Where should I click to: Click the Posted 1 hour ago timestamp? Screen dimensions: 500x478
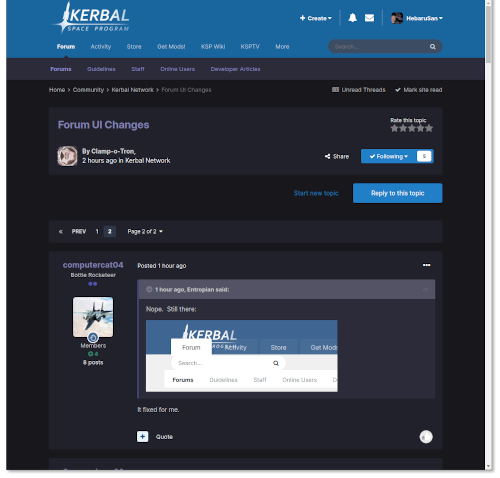coord(162,266)
